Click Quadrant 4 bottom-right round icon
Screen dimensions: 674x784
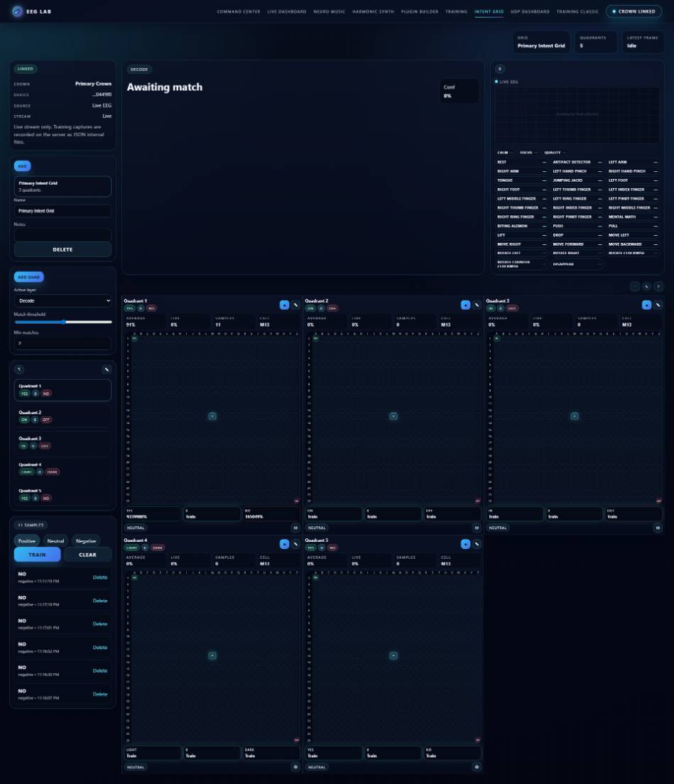[x=295, y=766]
